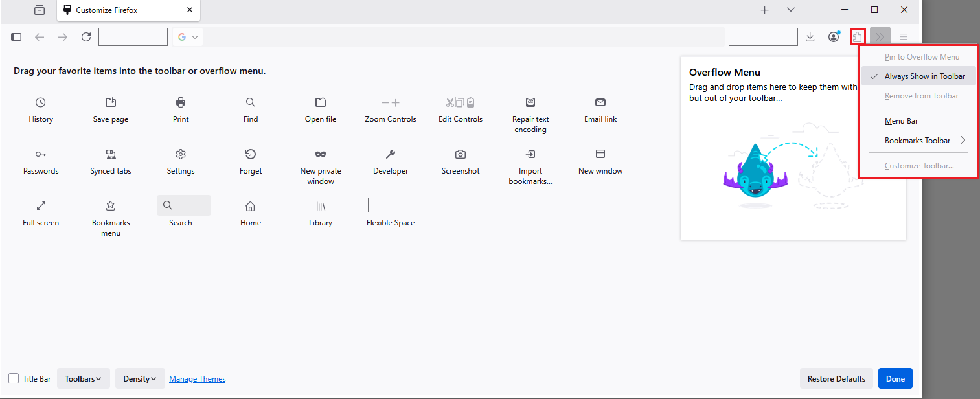This screenshot has width=980, height=399.
Task: Click the Downloads arrow icon in toolbar
Action: [x=810, y=37]
